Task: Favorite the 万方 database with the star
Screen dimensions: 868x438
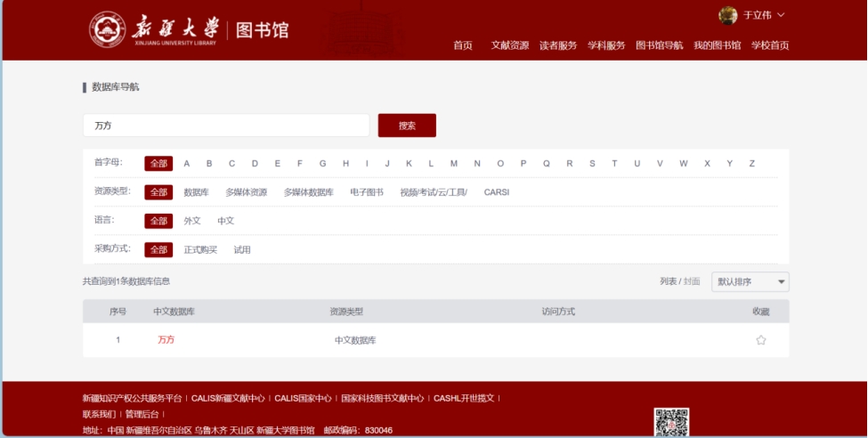Action: [x=761, y=340]
